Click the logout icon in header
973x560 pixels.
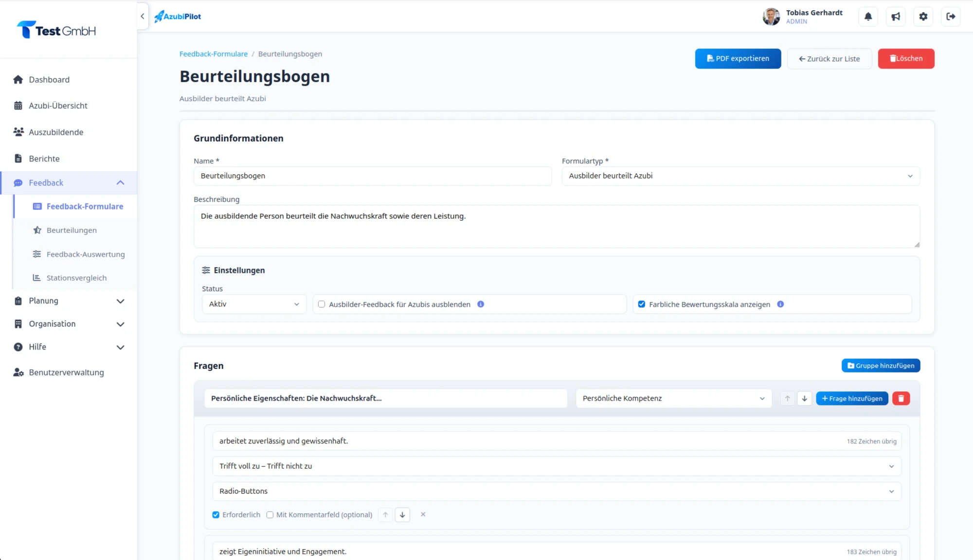click(951, 17)
